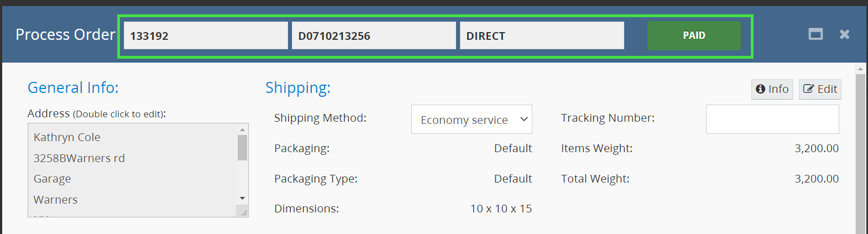Maximize the Process Order dialog

tap(815, 34)
